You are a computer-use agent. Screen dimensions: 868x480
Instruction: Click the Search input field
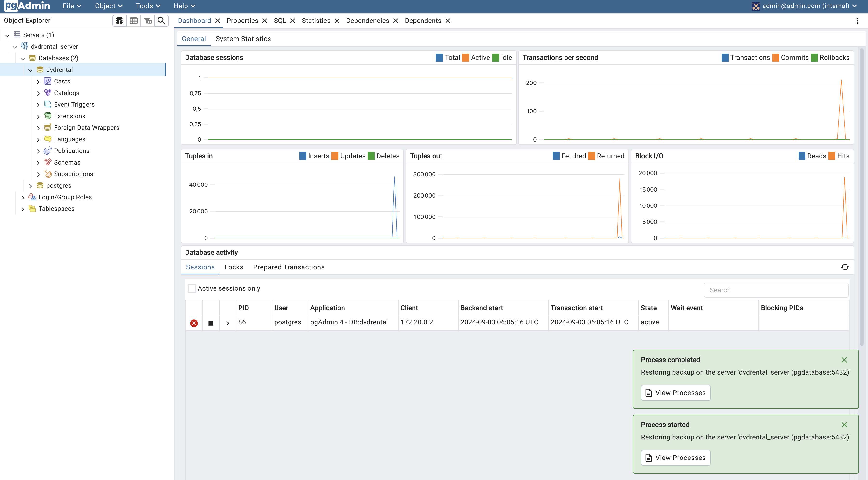point(776,290)
